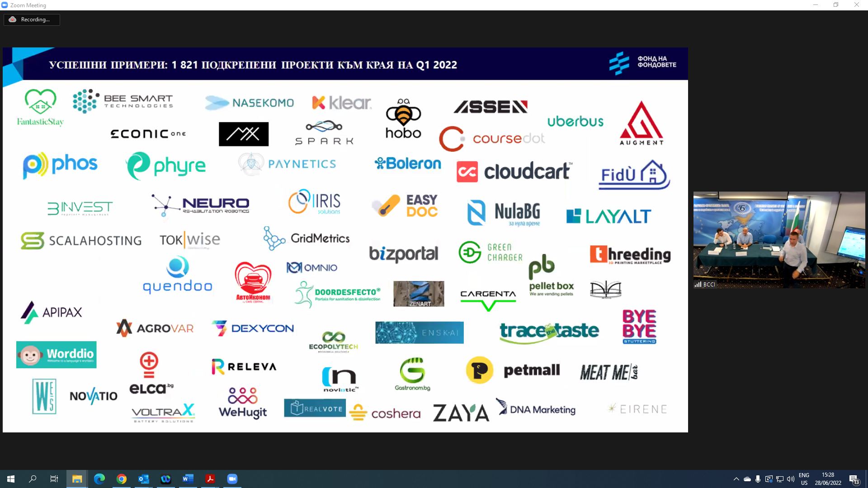
Task: Click the RealVote logo
Action: click(315, 408)
